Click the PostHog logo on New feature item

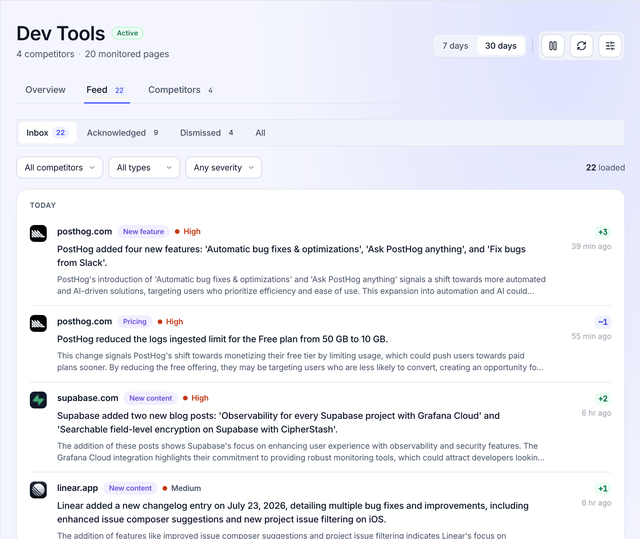pyautogui.click(x=38, y=233)
